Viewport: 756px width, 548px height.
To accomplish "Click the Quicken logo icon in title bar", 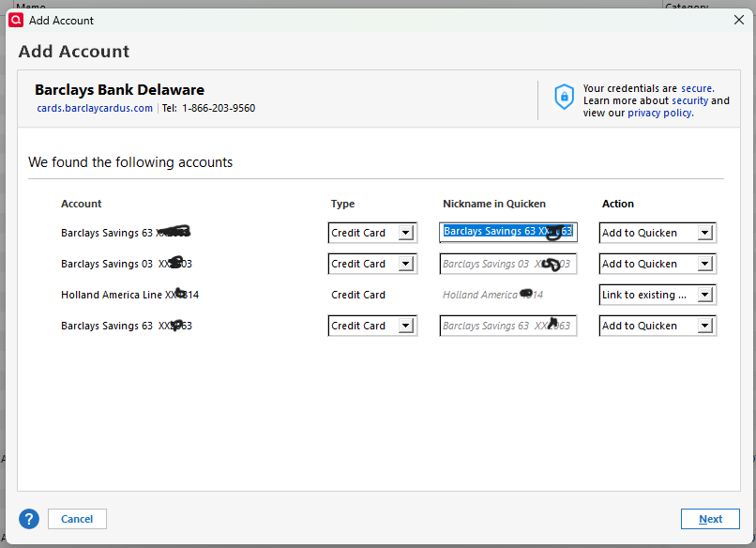I will 16,21.
